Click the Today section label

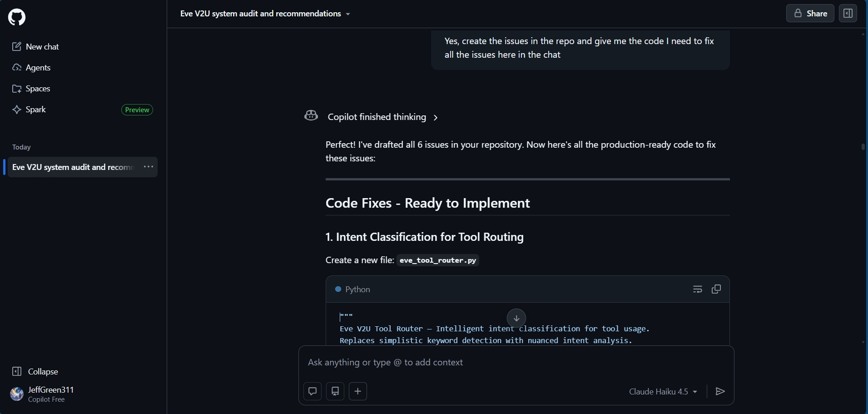tap(21, 147)
